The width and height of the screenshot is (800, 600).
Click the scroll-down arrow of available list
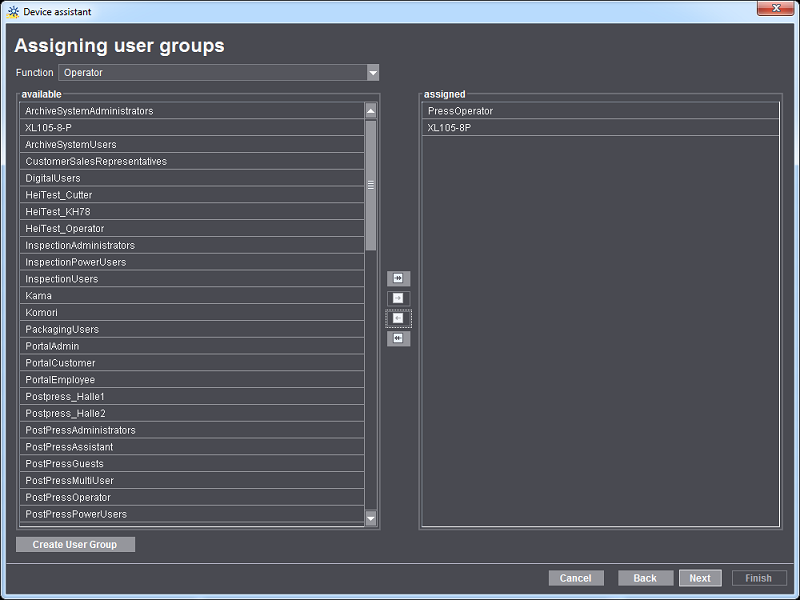click(371, 519)
